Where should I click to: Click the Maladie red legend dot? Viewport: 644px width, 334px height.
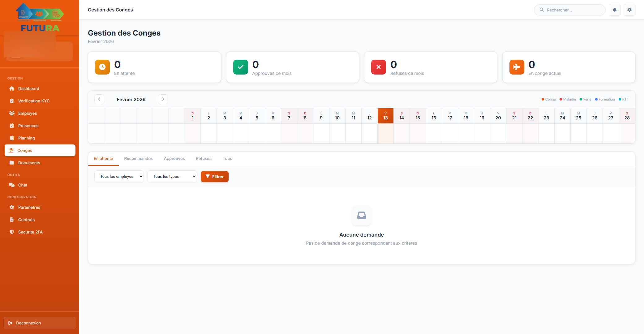click(561, 100)
